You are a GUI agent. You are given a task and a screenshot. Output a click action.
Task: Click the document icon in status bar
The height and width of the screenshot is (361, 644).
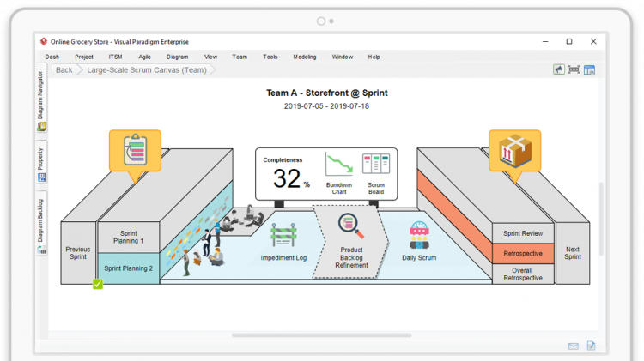point(591,346)
